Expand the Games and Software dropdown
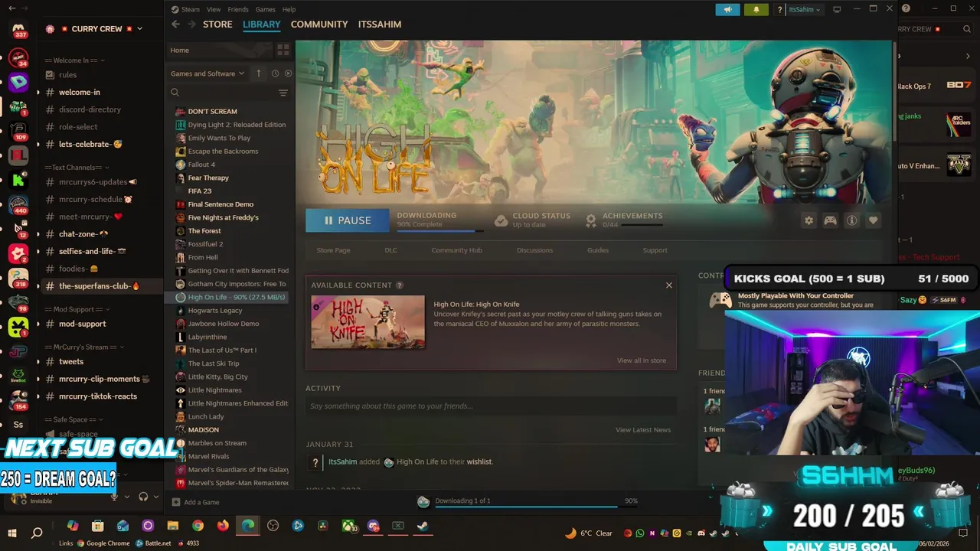Image resolution: width=980 pixels, height=551 pixels. (207, 73)
